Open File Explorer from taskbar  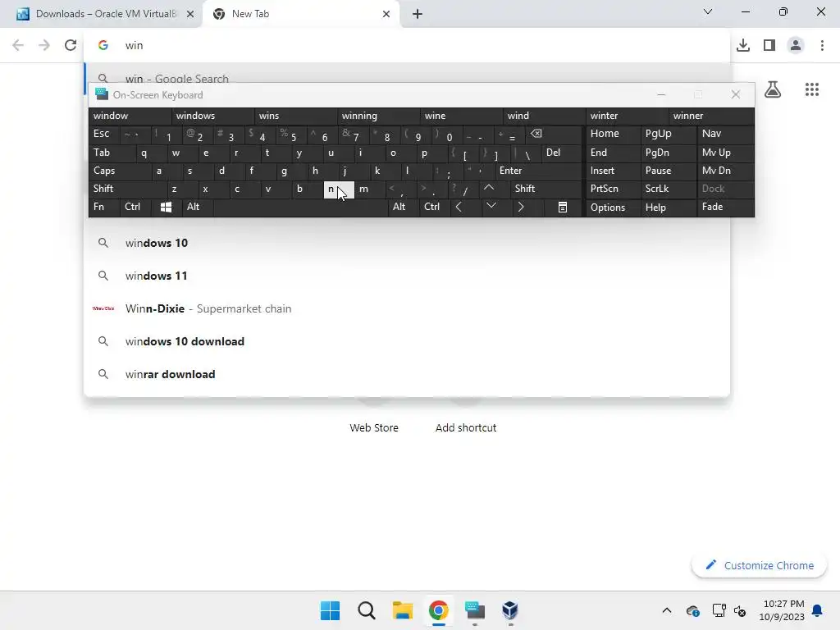(402, 610)
